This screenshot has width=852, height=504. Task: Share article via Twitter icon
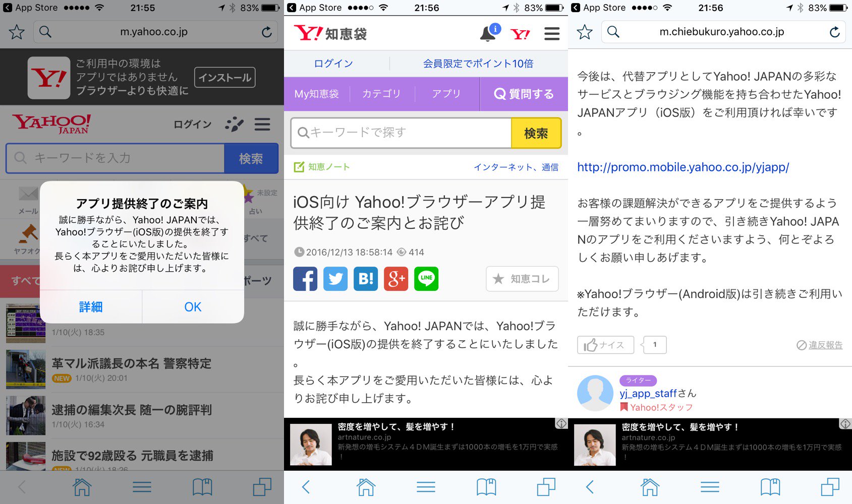tap(335, 279)
